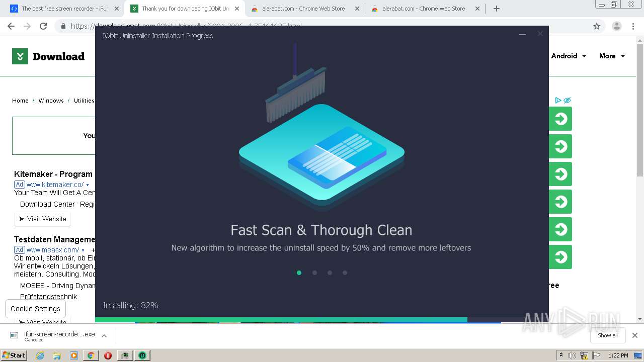The height and width of the screenshot is (362, 644).
Task: Select the first carousel dot indicator
Action: coord(299,273)
